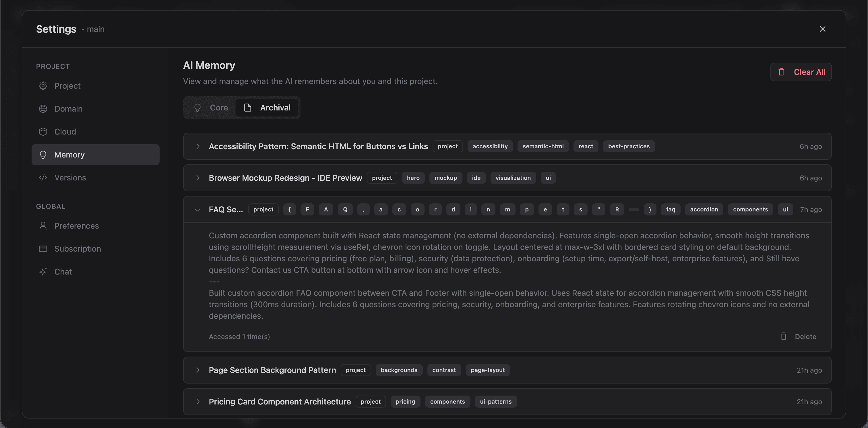Viewport: 868px width, 428px height.
Task: Click the best-practices tag
Action: [x=629, y=146]
